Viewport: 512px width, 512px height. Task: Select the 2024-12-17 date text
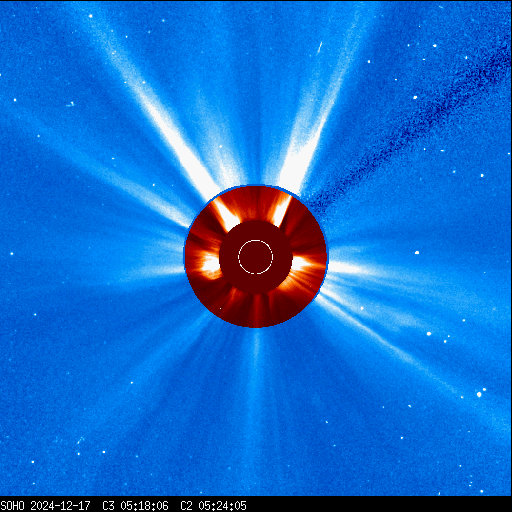[x=61, y=506]
